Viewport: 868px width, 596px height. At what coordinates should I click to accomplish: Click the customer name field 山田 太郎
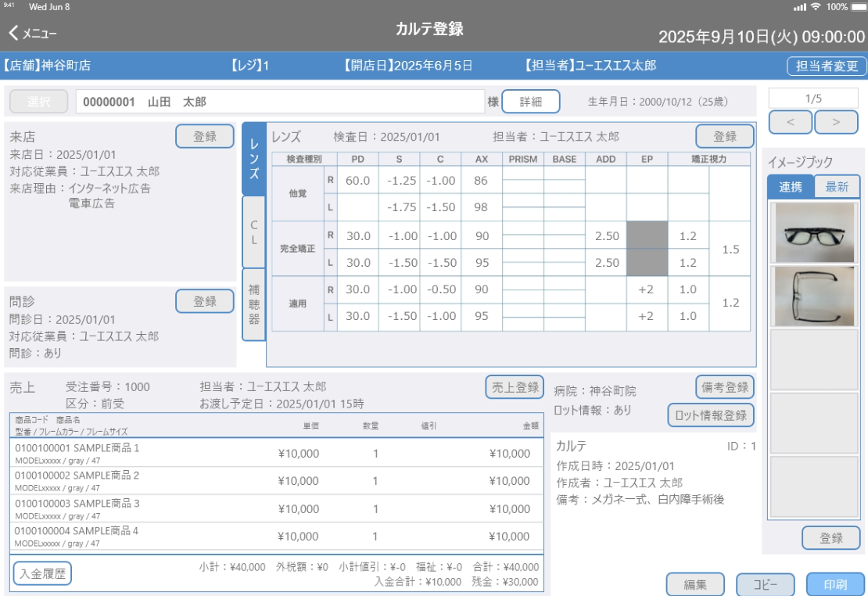[x=280, y=102]
